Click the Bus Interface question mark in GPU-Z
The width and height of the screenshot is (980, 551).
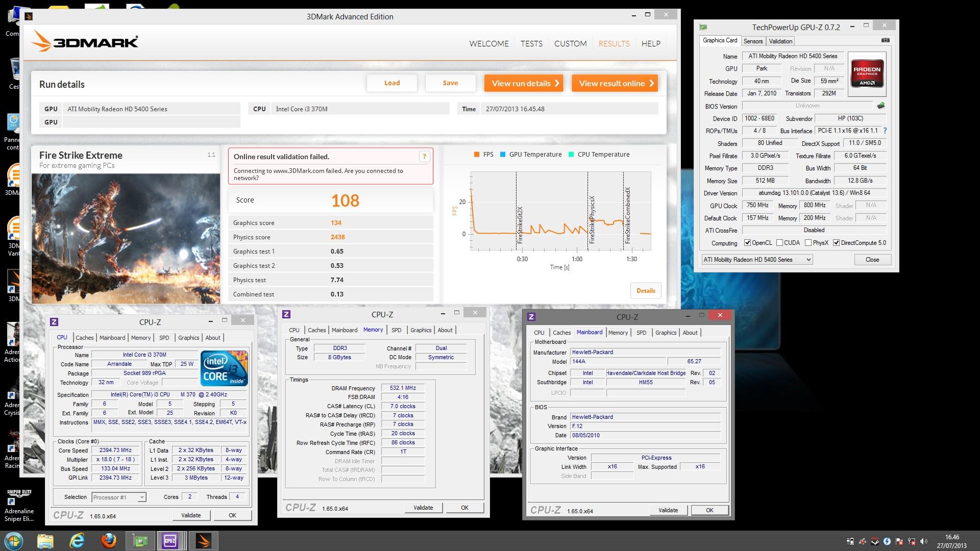[885, 131]
